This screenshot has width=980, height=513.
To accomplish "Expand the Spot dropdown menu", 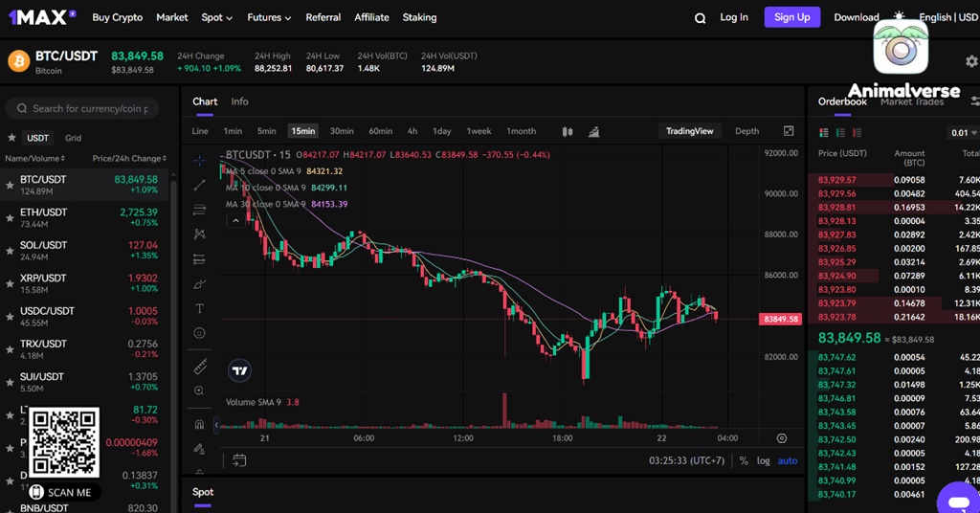I will pyautogui.click(x=217, y=17).
